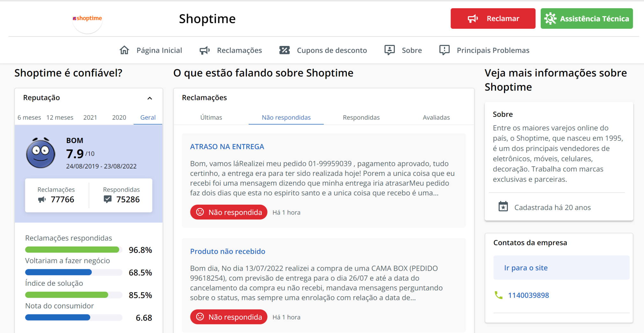
Task: Click the Principais Problemas alert icon
Action: tap(444, 50)
